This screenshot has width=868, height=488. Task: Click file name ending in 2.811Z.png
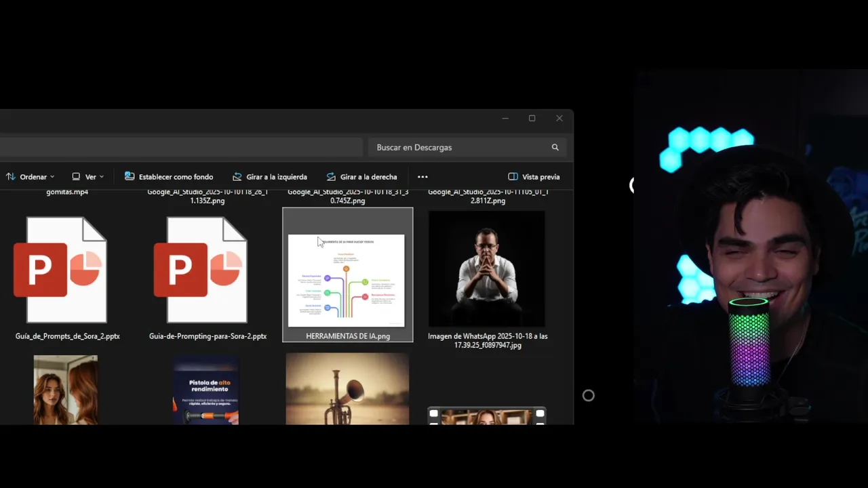click(x=488, y=196)
